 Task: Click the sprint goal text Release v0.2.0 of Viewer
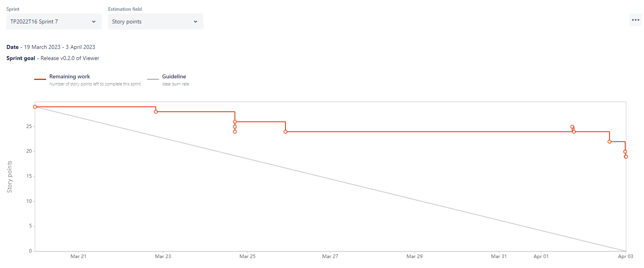(x=70, y=58)
